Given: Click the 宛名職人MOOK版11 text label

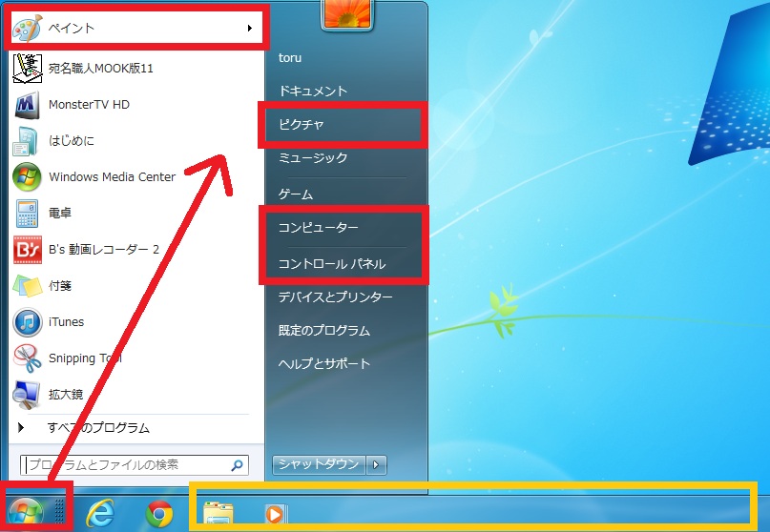Looking at the screenshot, I should point(101,69).
